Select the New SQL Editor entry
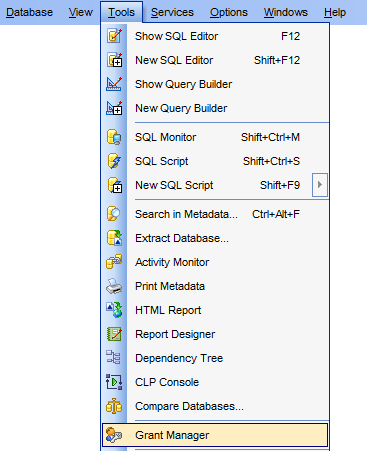The height and width of the screenshot is (451, 367). click(x=215, y=60)
